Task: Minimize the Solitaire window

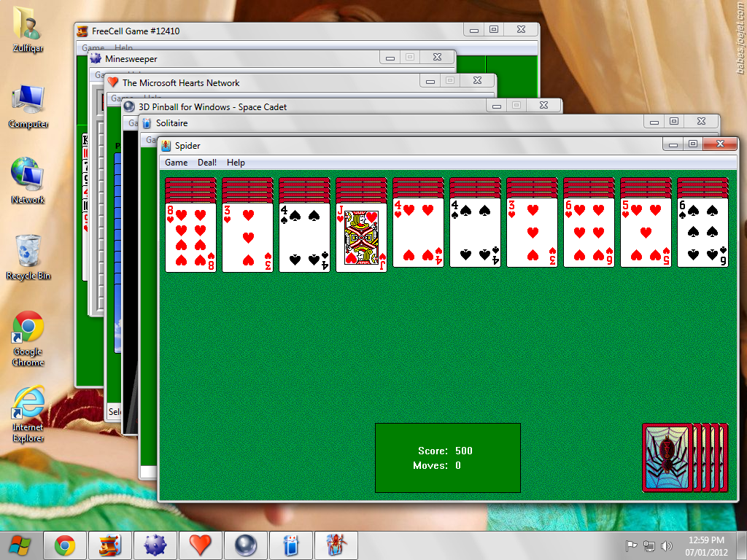Action: click(654, 122)
